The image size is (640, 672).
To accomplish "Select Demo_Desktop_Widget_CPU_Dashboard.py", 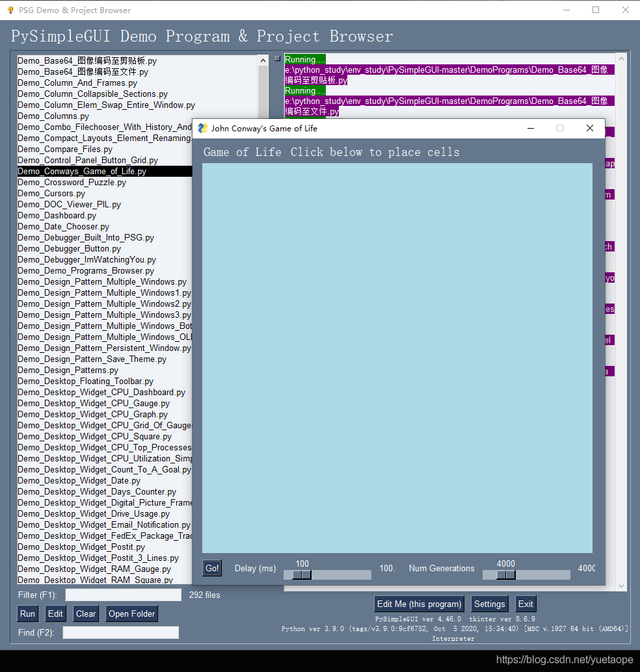I will [101, 393].
